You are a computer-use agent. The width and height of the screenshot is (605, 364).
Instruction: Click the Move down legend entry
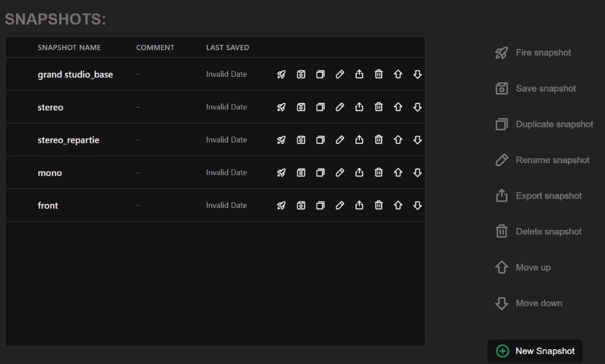529,303
